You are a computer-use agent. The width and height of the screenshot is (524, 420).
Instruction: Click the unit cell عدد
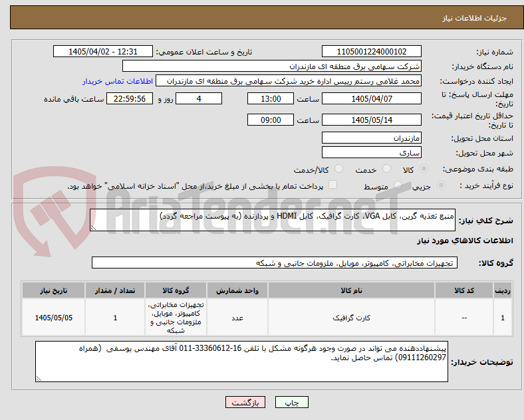pos(237,318)
